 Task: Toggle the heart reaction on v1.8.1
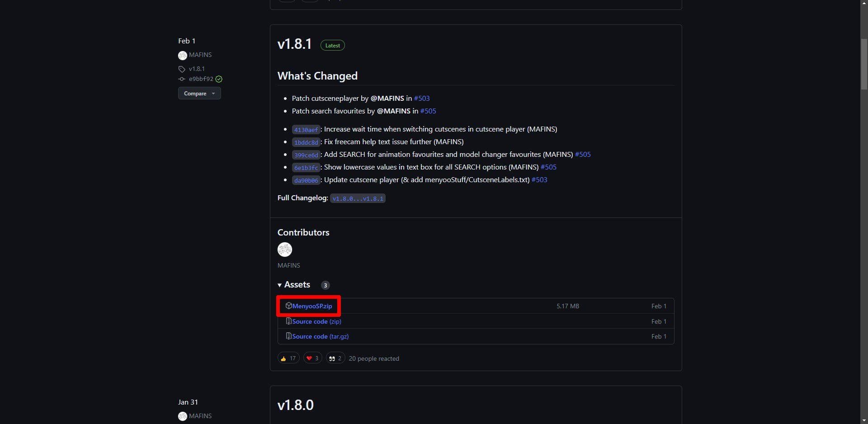312,358
